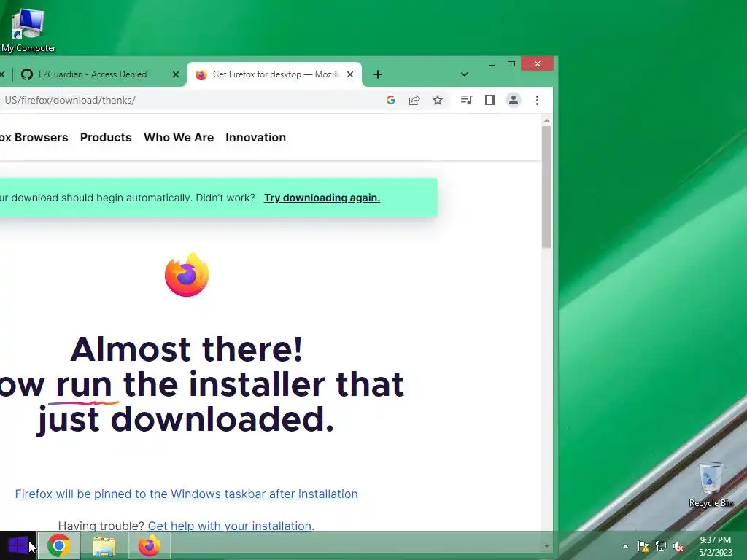This screenshot has height=560, width=747.
Task: Open Action Center flag tray icon
Action: pyautogui.click(x=643, y=546)
